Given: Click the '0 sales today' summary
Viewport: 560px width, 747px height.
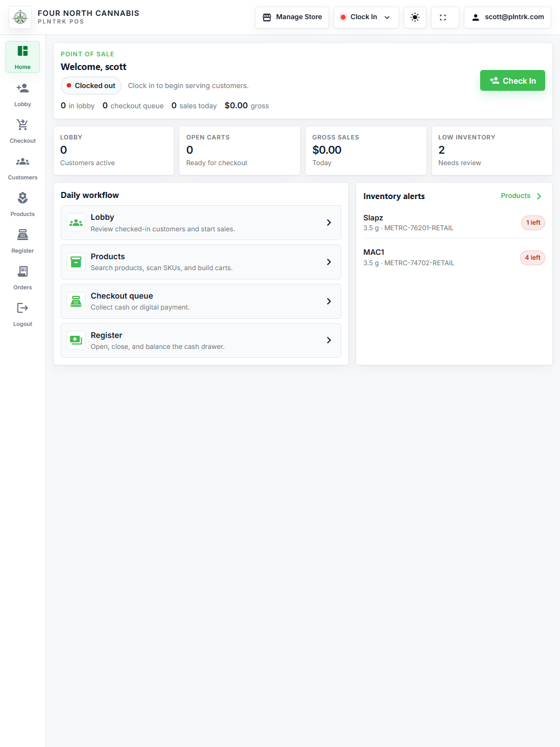Looking at the screenshot, I should pos(194,106).
